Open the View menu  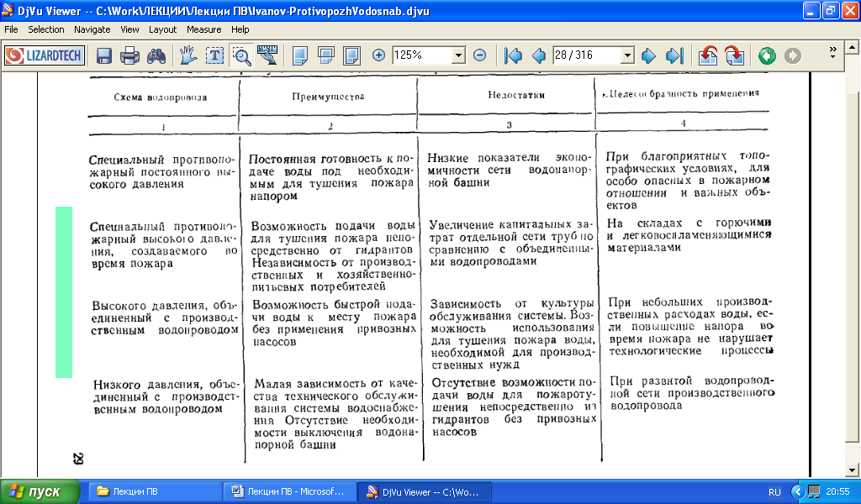tap(129, 29)
